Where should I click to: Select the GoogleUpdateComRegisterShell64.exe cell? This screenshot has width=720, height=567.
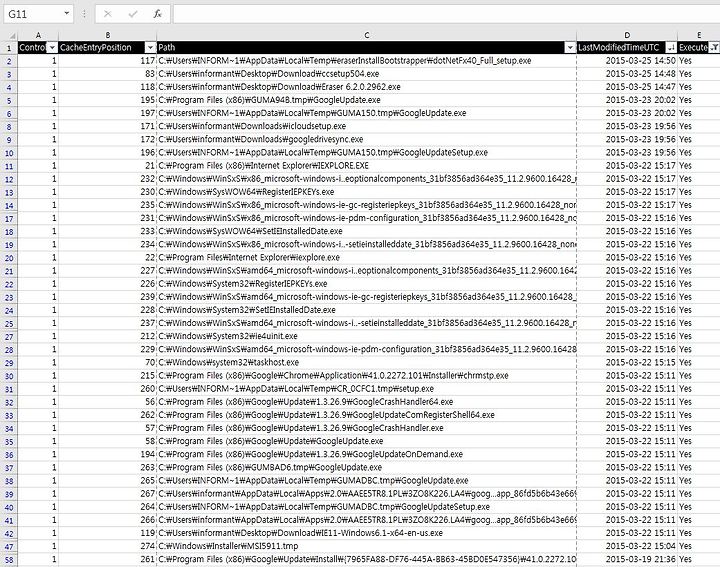pyautogui.click(x=366, y=415)
